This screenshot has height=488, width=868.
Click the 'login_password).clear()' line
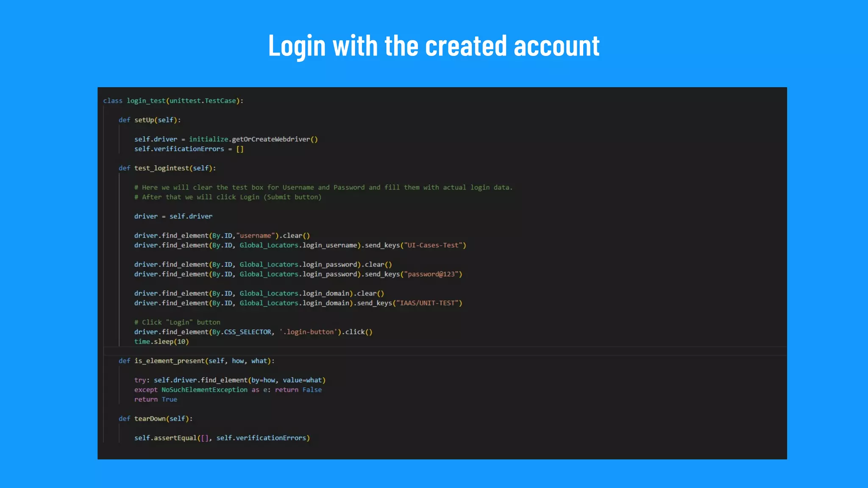[x=263, y=264]
